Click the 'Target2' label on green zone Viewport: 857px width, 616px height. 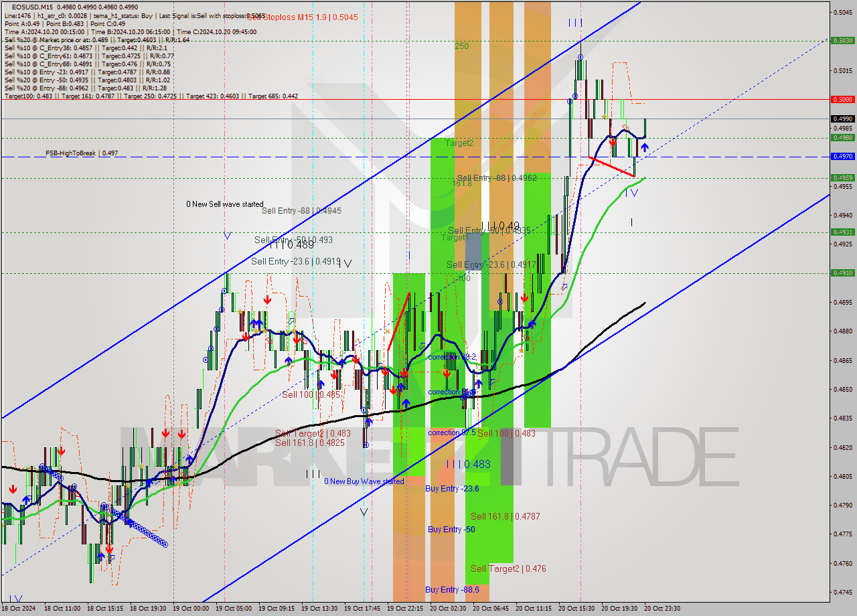pyautogui.click(x=459, y=143)
